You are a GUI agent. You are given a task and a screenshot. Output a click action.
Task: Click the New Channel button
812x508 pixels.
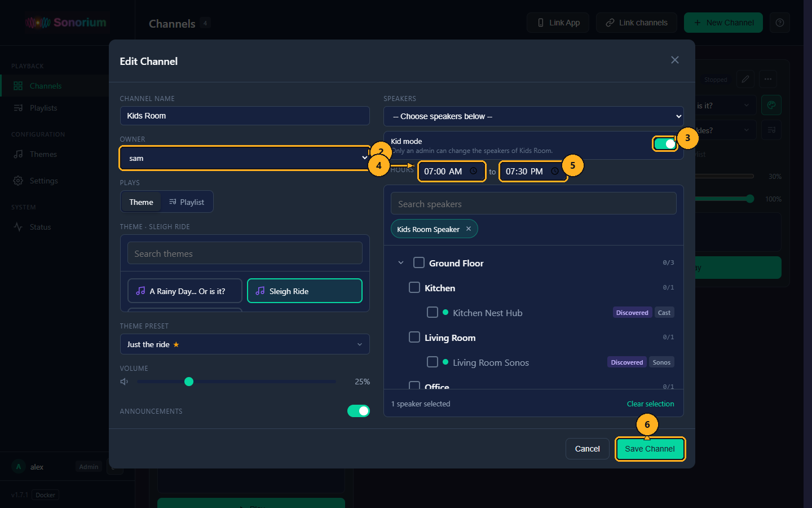tap(723, 23)
